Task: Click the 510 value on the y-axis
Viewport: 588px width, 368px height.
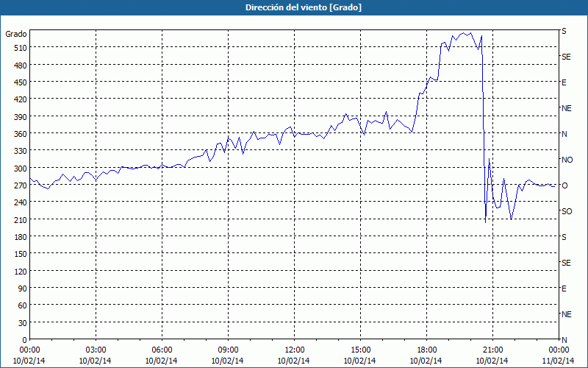Action: (20, 48)
